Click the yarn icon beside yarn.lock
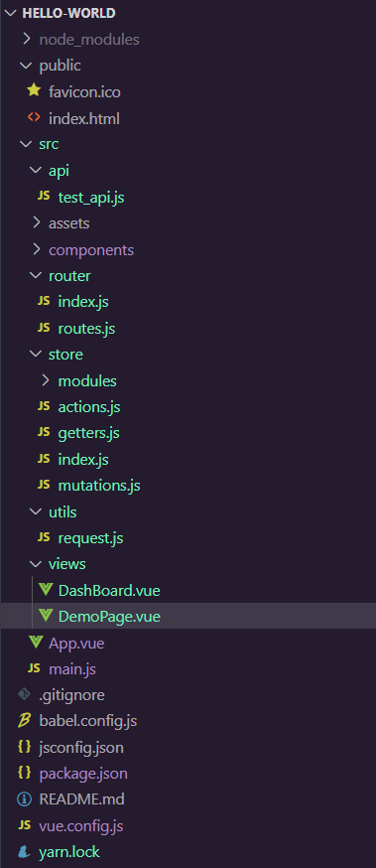The image size is (376, 868). click(25, 851)
